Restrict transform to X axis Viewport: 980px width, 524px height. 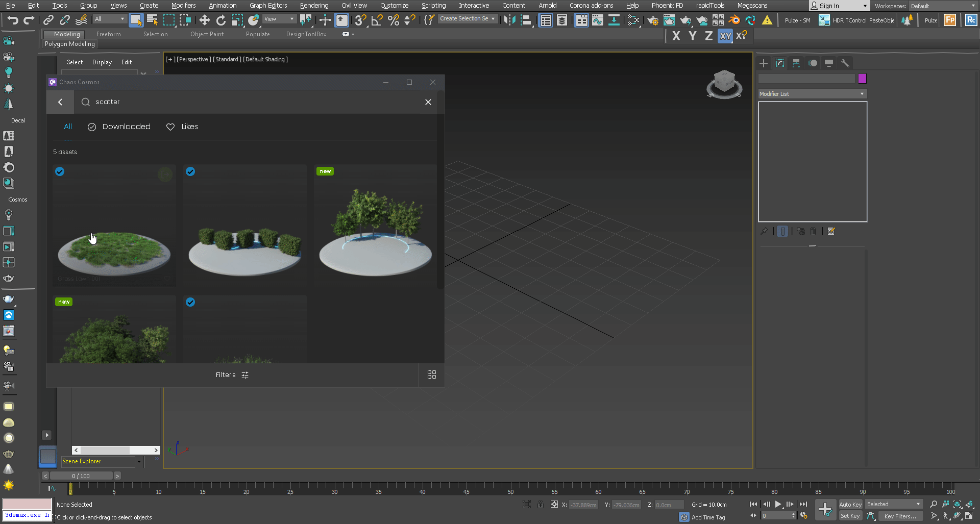(x=676, y=36)
